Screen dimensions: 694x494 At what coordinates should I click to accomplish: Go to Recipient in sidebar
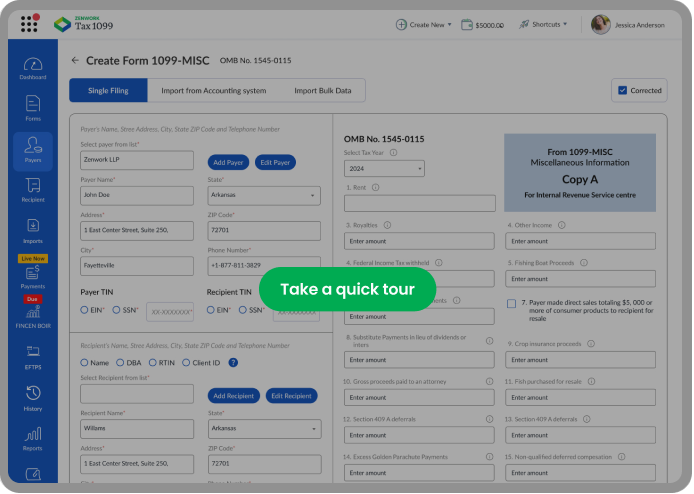(32, 190)
